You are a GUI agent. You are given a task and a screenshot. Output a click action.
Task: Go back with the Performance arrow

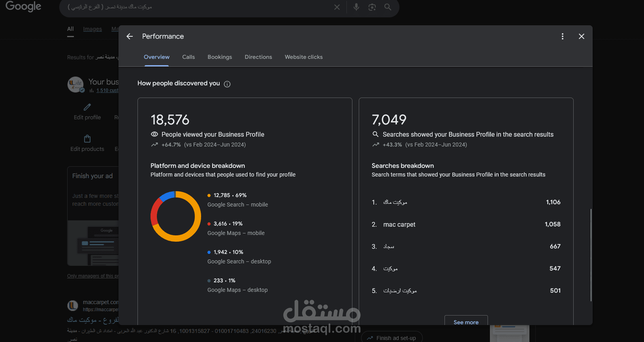130,36
